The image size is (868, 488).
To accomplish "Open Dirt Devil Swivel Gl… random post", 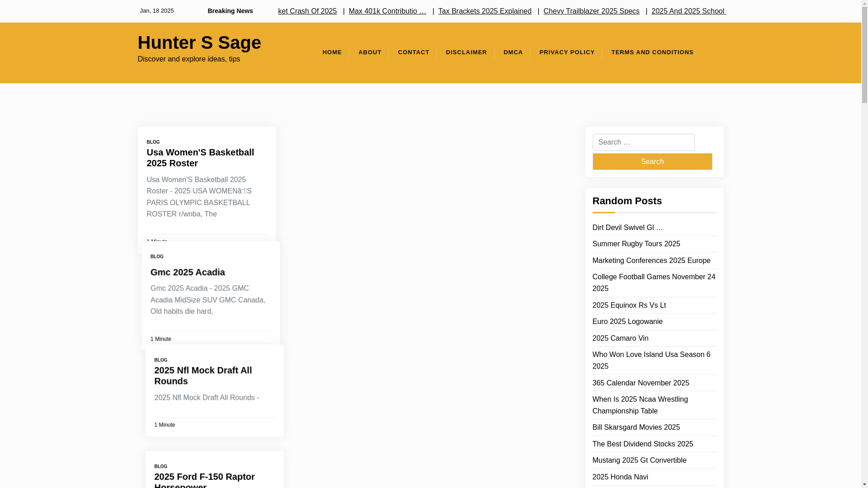I will (627, 228).
